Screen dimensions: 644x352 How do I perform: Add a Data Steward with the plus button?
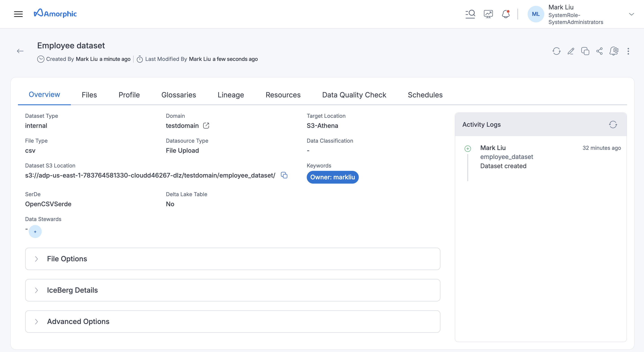tap(35, 232)
